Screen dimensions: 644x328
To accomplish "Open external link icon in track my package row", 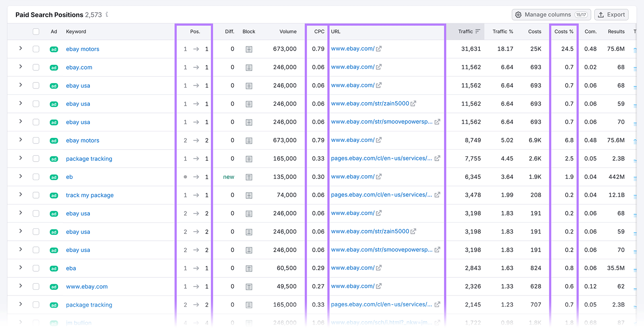I will click(437, 195).
